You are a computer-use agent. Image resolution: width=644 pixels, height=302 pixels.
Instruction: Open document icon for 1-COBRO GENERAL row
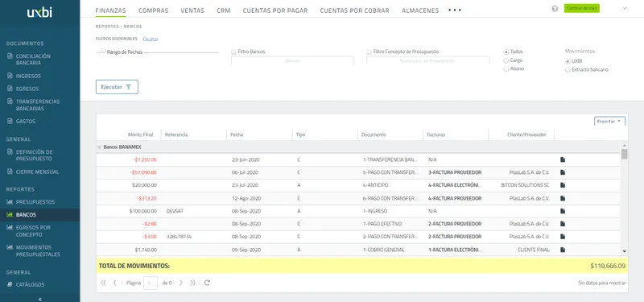[x=563, y=250]
